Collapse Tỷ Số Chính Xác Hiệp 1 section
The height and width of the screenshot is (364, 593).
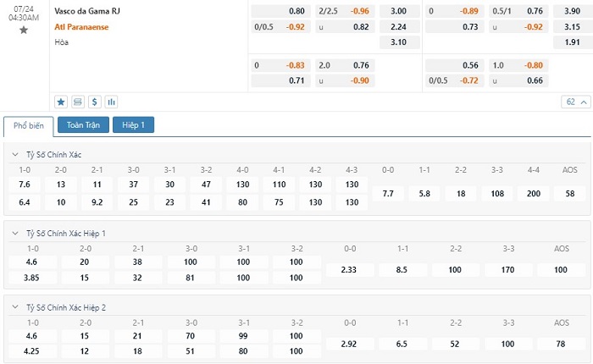[15, 234]
